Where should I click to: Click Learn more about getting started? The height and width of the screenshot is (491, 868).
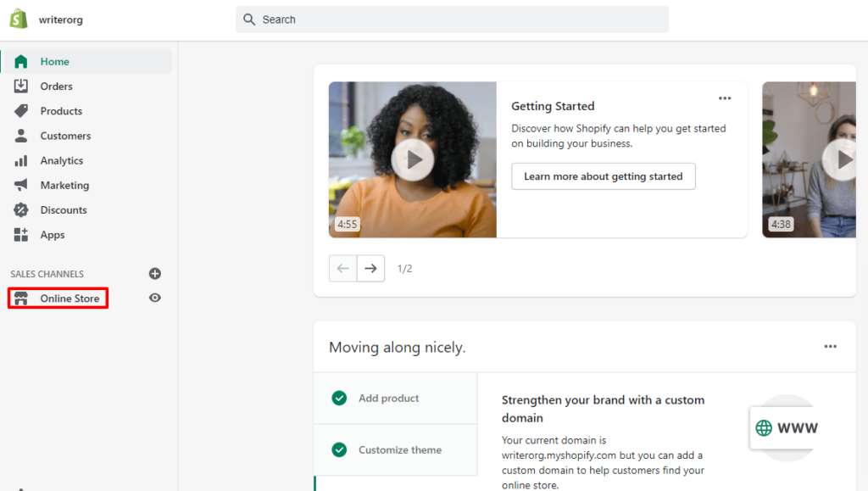point(603,176)
